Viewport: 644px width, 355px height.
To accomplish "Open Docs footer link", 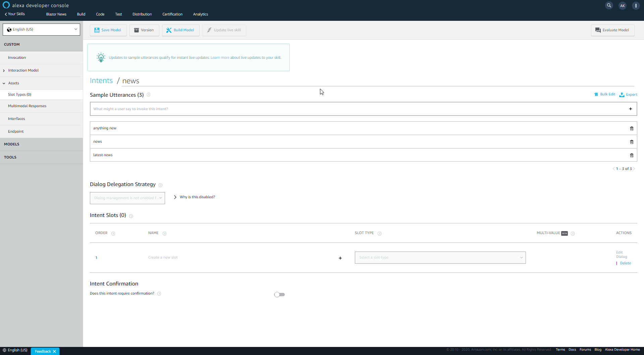I will point(572,350).
